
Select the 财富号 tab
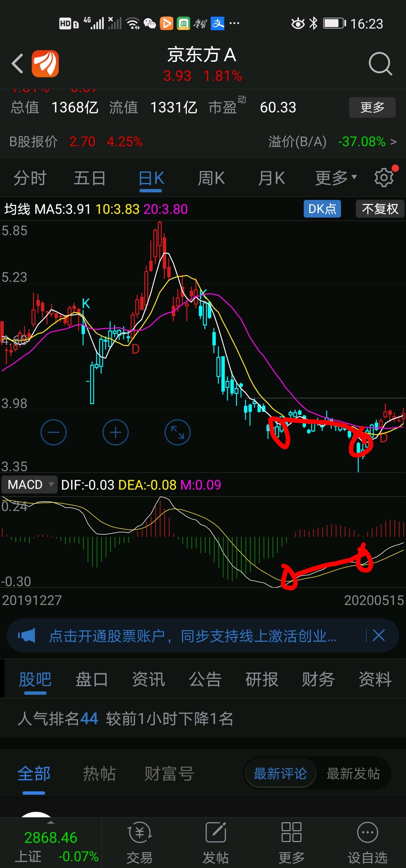coord(169,774)
